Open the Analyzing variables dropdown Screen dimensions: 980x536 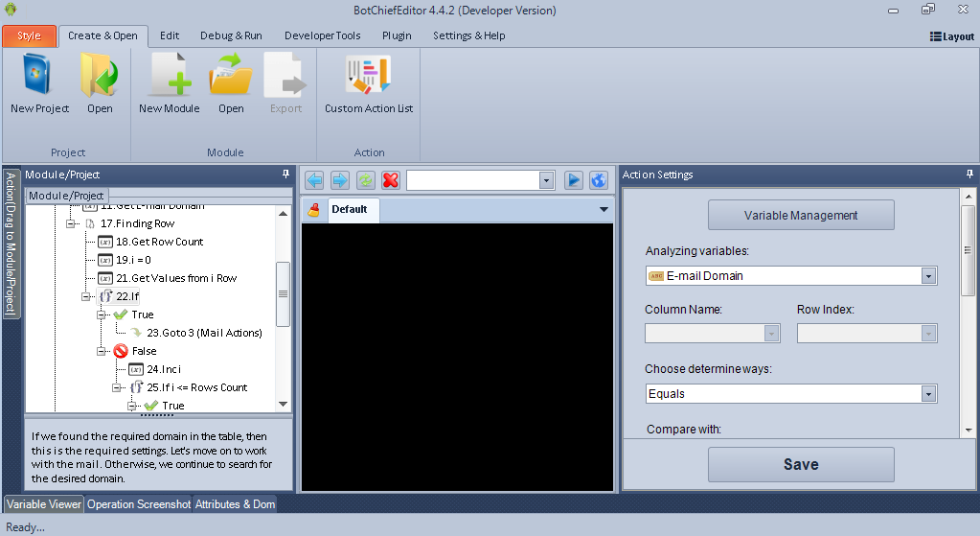[x=927, y=276]
